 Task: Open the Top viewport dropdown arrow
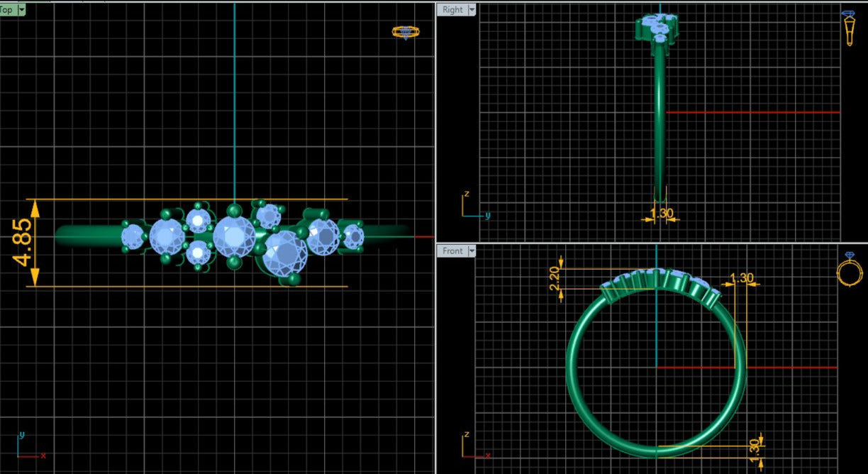(x=21, y=10)
